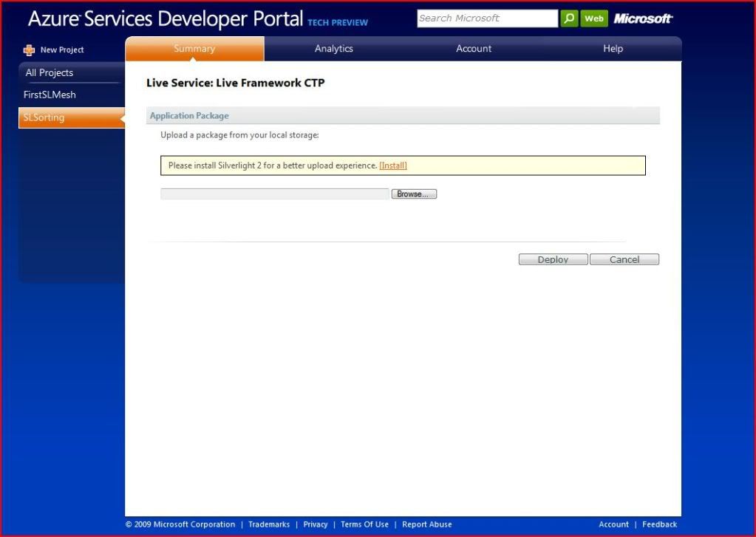This screenshot has width=756, height=537.
Task: Click the Live Service: Live Framework CTP heading
Action: point(235,83)
